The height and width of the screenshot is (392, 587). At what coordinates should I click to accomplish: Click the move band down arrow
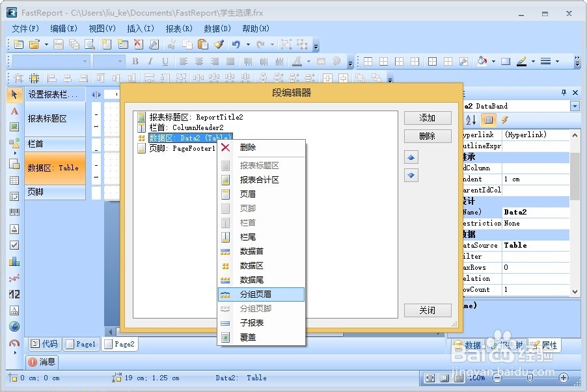411,175
